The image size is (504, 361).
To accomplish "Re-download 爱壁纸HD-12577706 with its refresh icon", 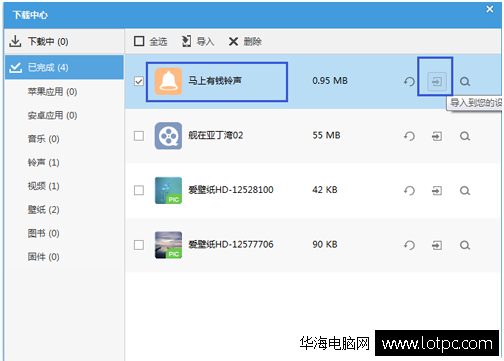I will point(409,245).
